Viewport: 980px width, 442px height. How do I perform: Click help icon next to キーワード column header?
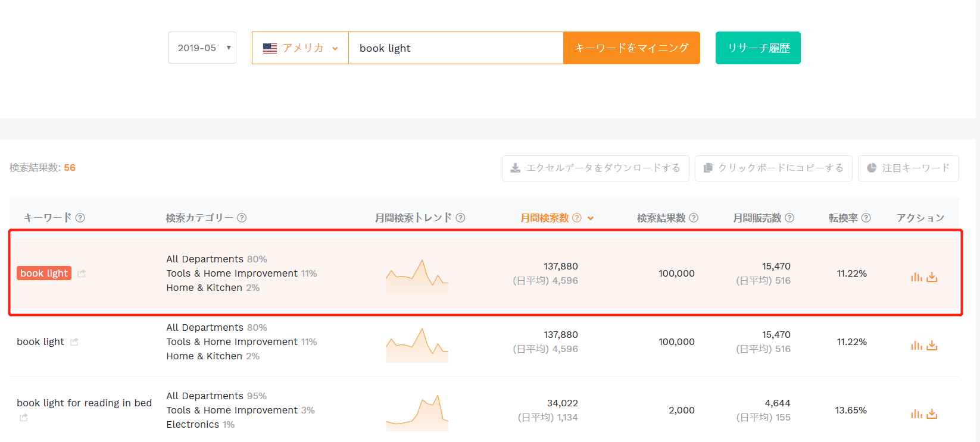tap(80, 218)
